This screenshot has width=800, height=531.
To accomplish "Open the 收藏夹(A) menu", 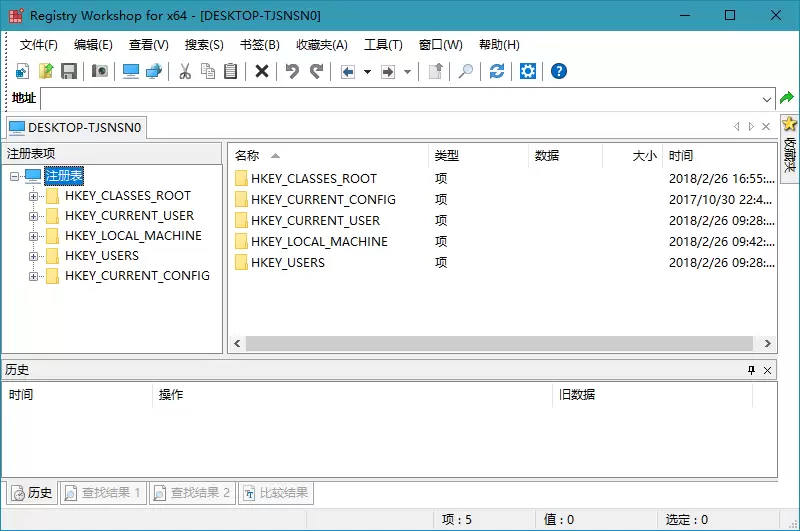I will tap(322, 45).
